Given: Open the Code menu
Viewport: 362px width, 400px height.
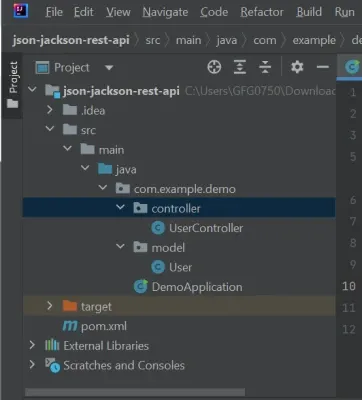Looking at the screenshot, I should pyautogui.click(x=214, y=12).
